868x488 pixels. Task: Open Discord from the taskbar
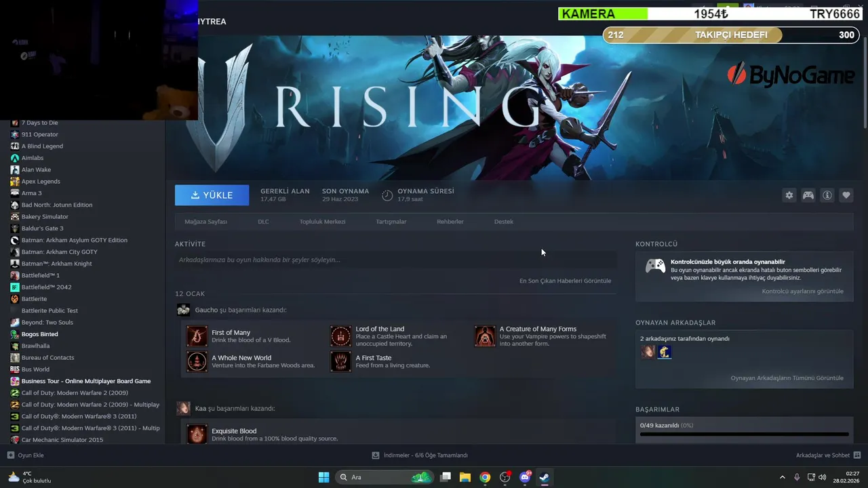point(524,477)
